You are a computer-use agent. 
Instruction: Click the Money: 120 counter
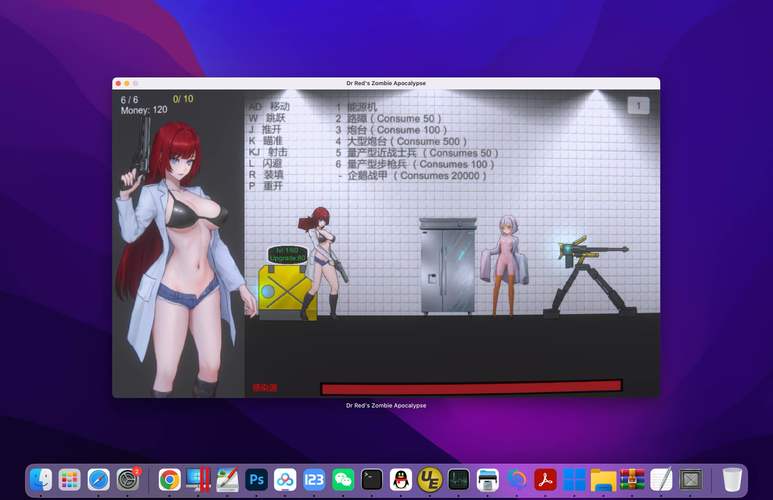coord(144,110)
